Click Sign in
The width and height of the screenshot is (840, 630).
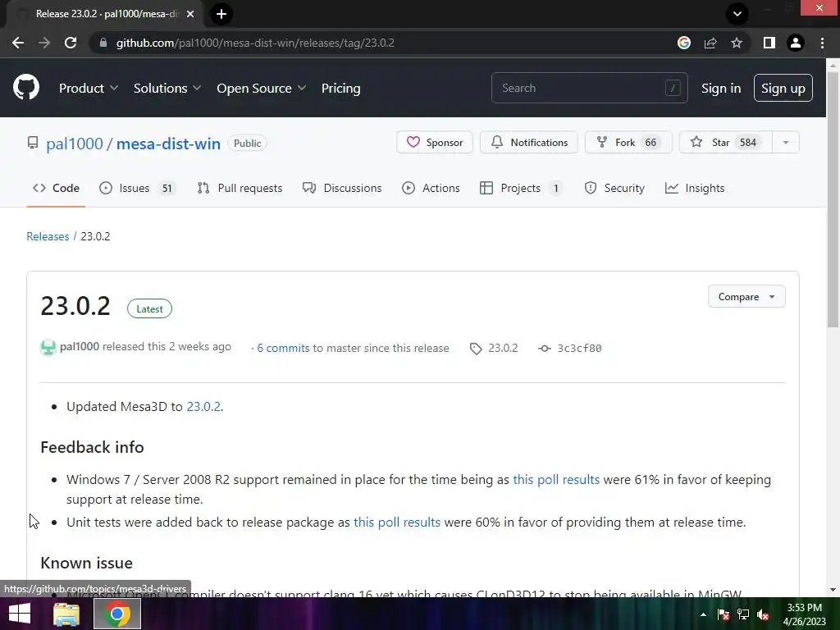721,88
